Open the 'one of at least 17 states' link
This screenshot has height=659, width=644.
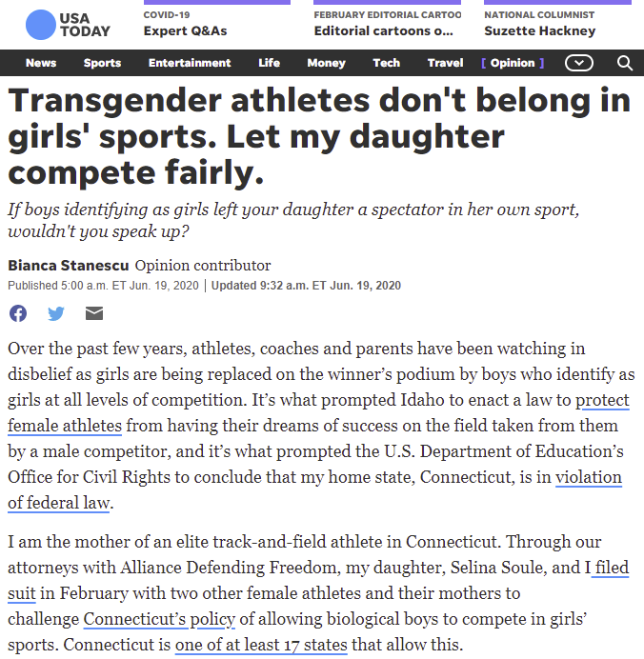(261, 645)
